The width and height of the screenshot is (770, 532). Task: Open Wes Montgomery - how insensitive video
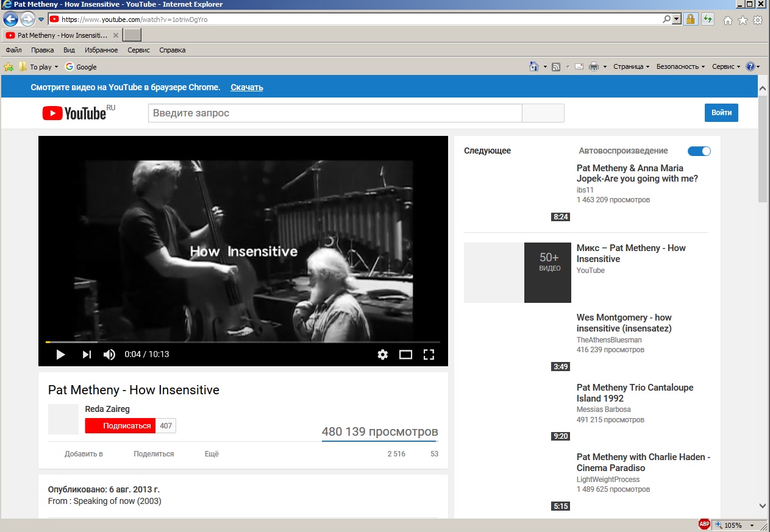pos(624,322)
